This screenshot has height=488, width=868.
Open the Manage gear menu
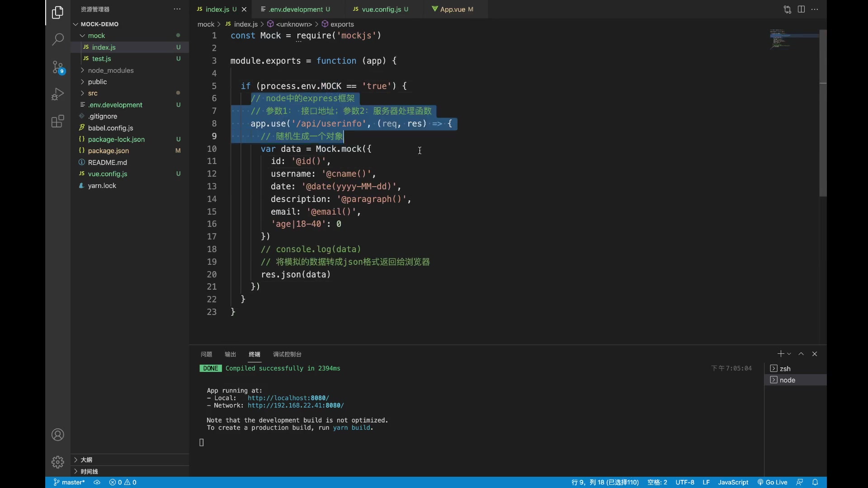(x=57, y=462)
